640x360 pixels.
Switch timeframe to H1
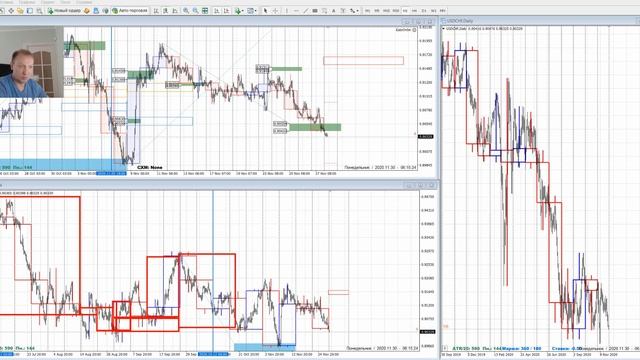[405, 11]
